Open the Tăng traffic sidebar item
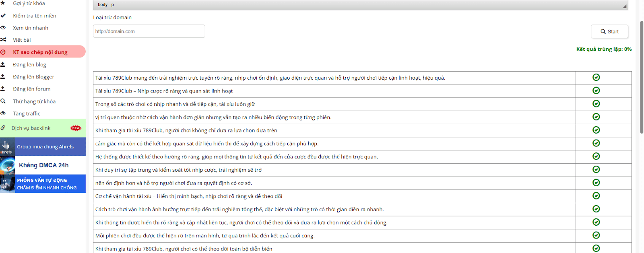The height and width of the screenshot is (253, 644). coord(27,114)
